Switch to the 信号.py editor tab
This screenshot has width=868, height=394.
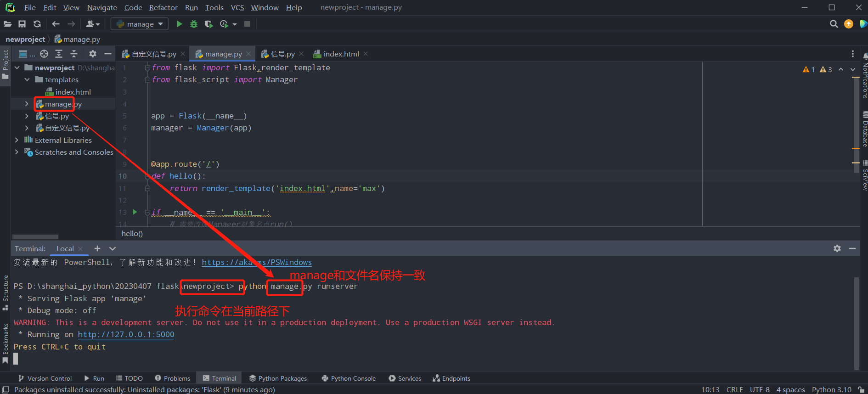point(278,54)
